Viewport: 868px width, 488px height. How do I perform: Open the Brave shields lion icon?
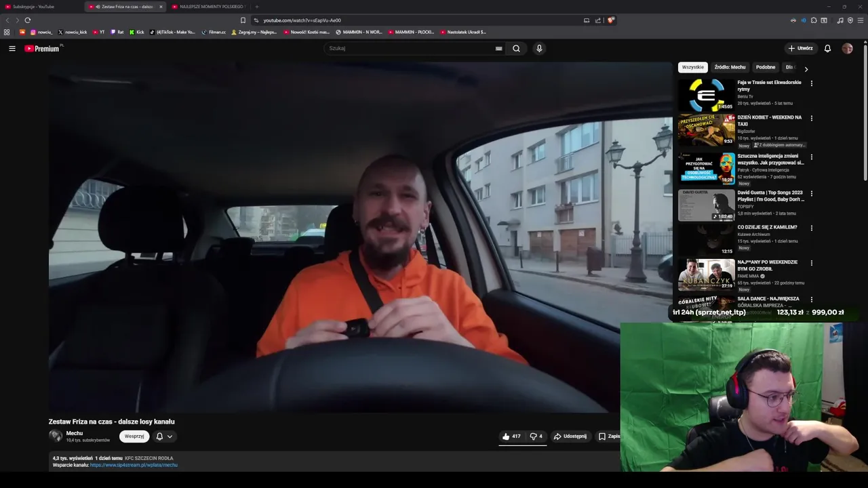point(610,20)
